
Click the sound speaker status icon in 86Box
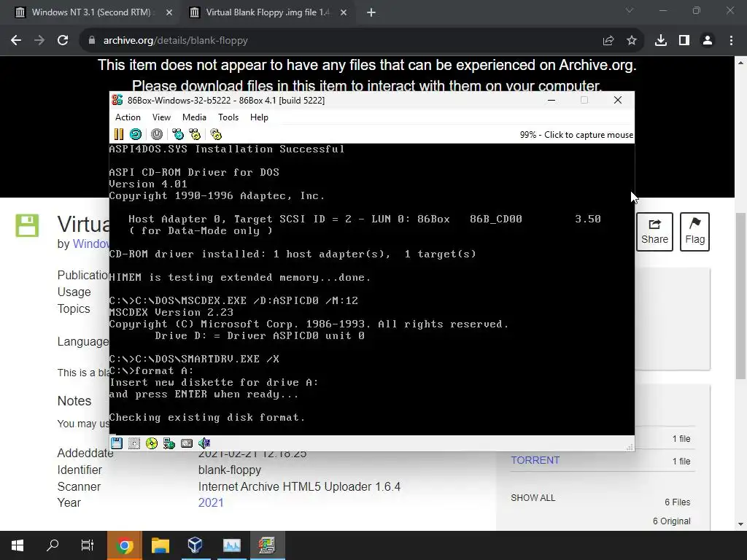(204, 443)
